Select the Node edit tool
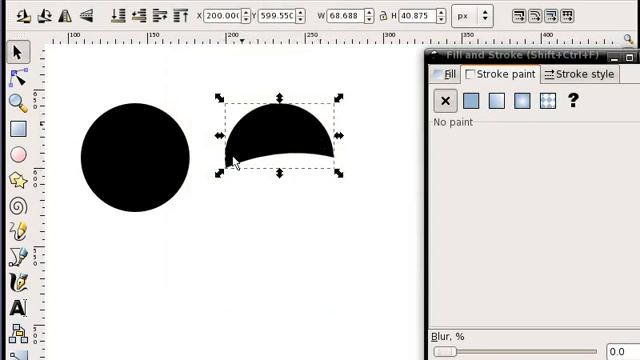 coord(18,78)
